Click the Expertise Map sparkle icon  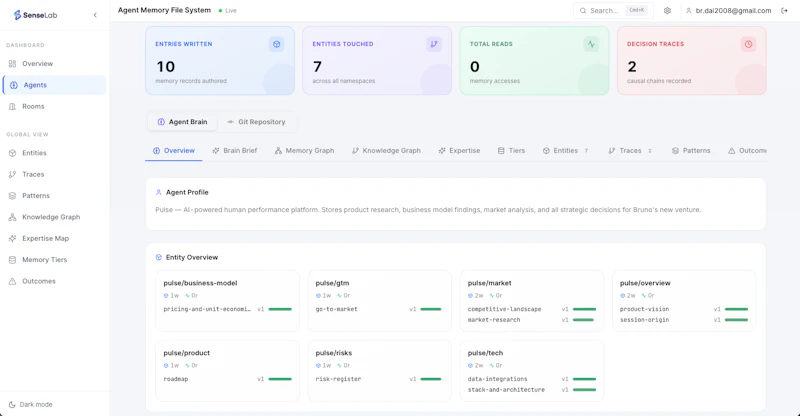click(12, 238)
